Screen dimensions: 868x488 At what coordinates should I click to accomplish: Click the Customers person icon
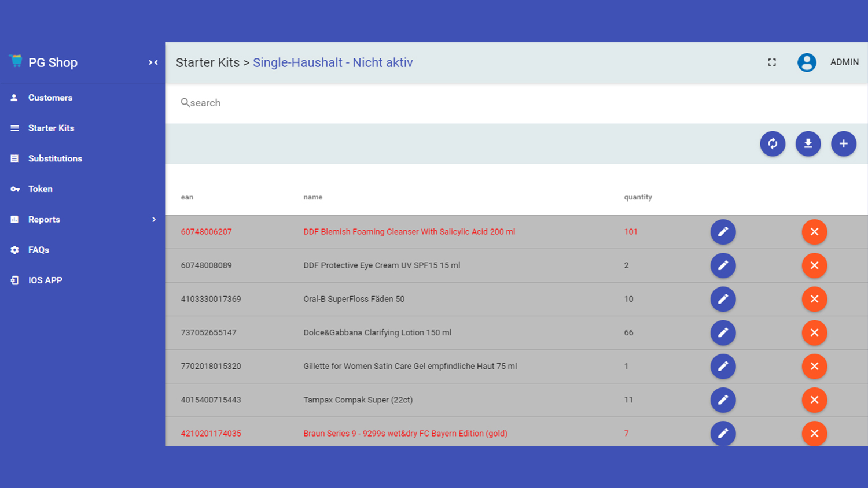click(x=14, y=98)
